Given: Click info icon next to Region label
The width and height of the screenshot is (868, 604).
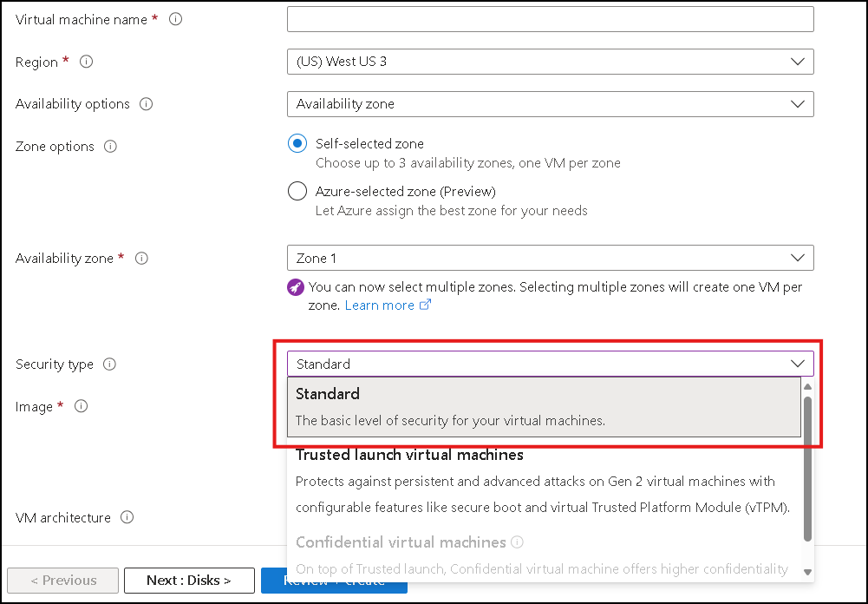Looking at the screenshot, I should click(x=87, y=62).
